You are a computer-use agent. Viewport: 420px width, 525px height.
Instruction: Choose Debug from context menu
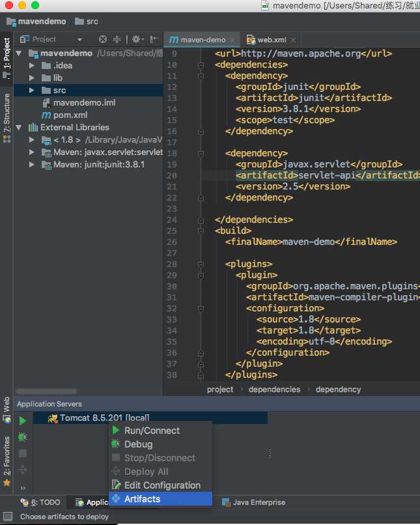pos(161,444)
